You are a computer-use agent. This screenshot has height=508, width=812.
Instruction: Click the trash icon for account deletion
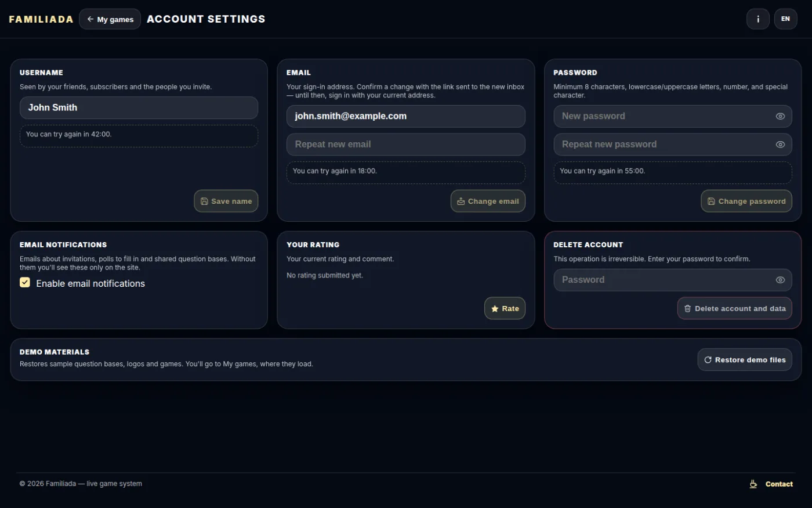(x=687, y=309)
